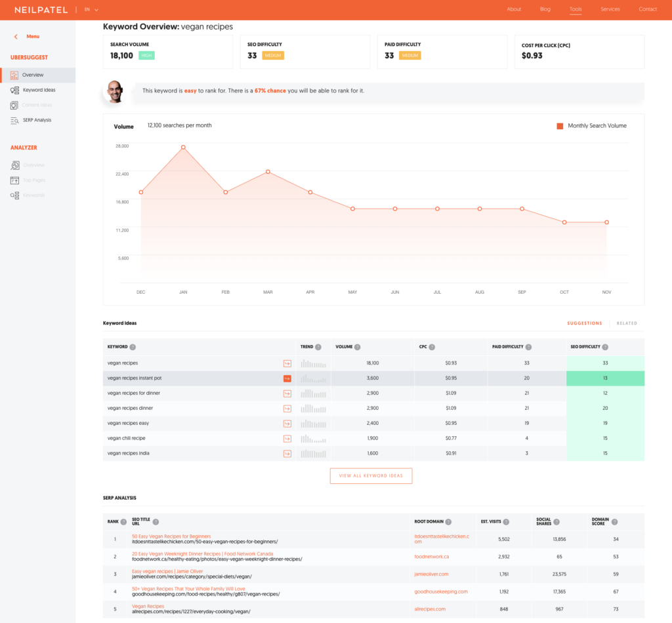Click the help icon next to SEO TITLE URL header
The image size is (672, 623).
156,522
